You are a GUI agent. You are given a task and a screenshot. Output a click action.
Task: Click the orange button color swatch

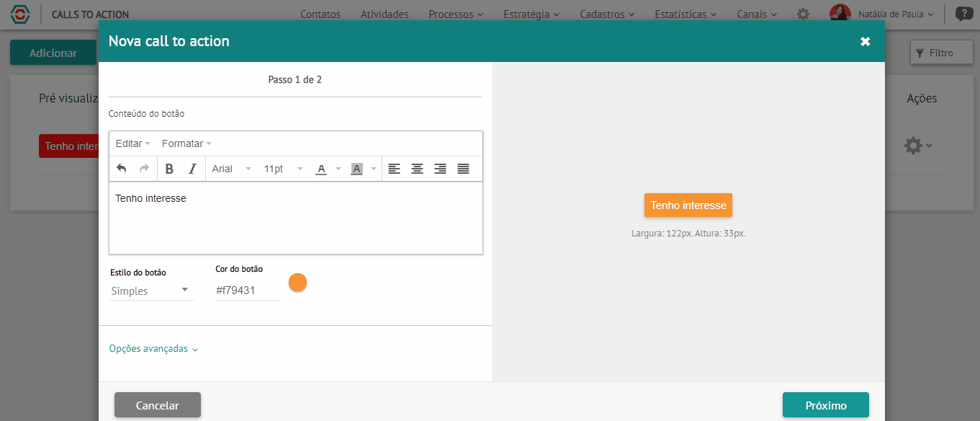point(298,283)
